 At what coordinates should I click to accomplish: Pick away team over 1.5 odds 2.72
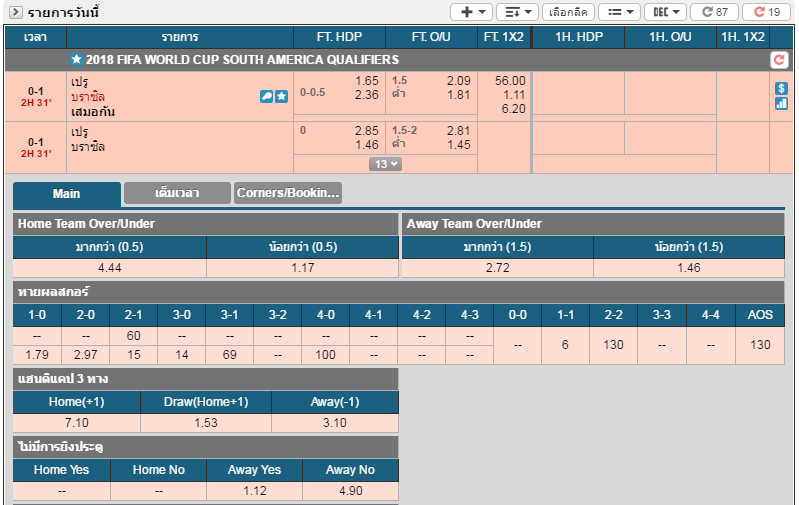(497, 268)
